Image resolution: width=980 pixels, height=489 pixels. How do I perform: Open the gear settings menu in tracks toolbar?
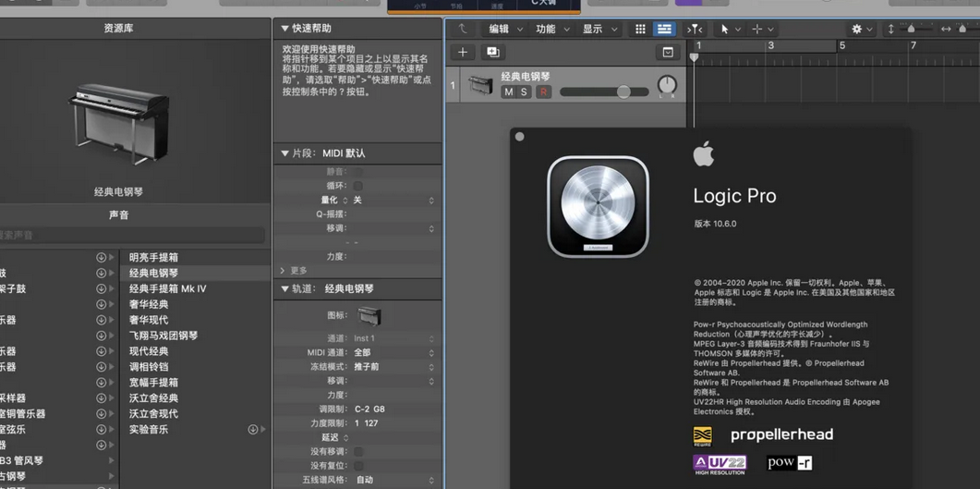pyautogui.click(x=861, y=29)
